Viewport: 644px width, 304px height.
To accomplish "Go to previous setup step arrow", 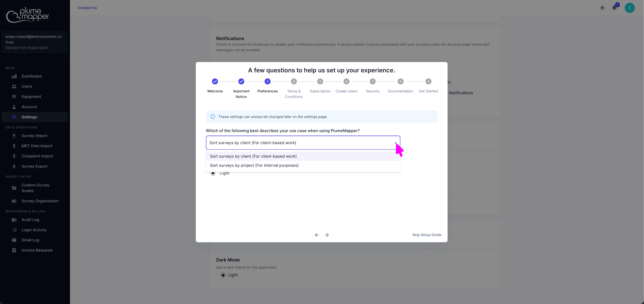I will pyautogui.click(x=317, y=235).
